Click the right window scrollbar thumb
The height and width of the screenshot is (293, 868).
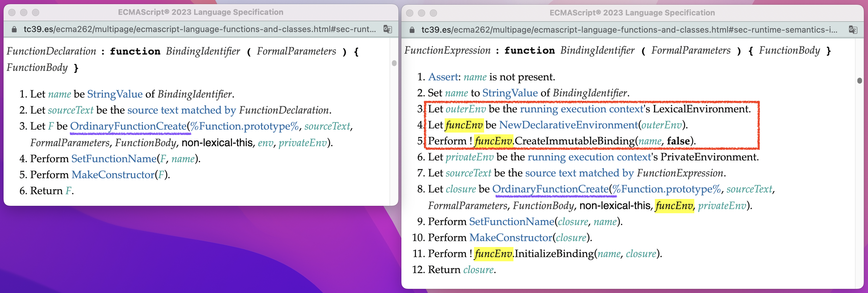point(860,80)
